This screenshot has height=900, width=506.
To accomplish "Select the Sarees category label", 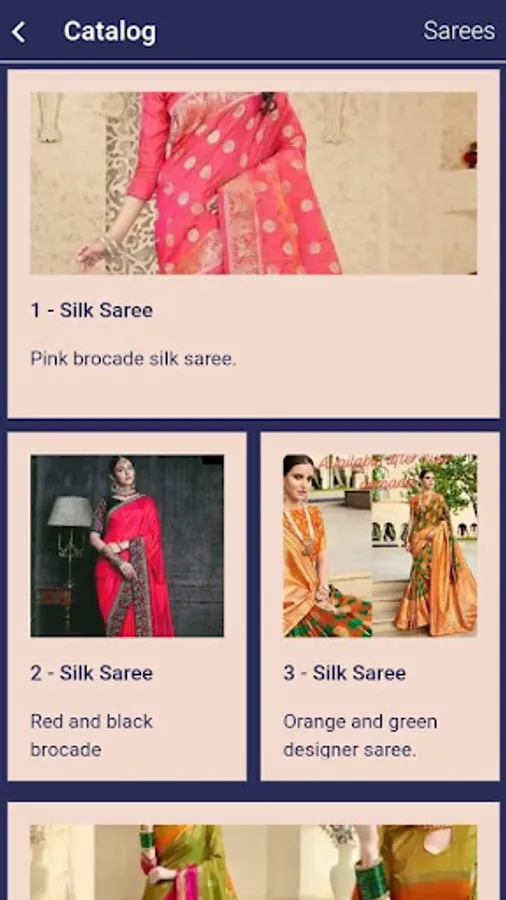I will (459, 31).
